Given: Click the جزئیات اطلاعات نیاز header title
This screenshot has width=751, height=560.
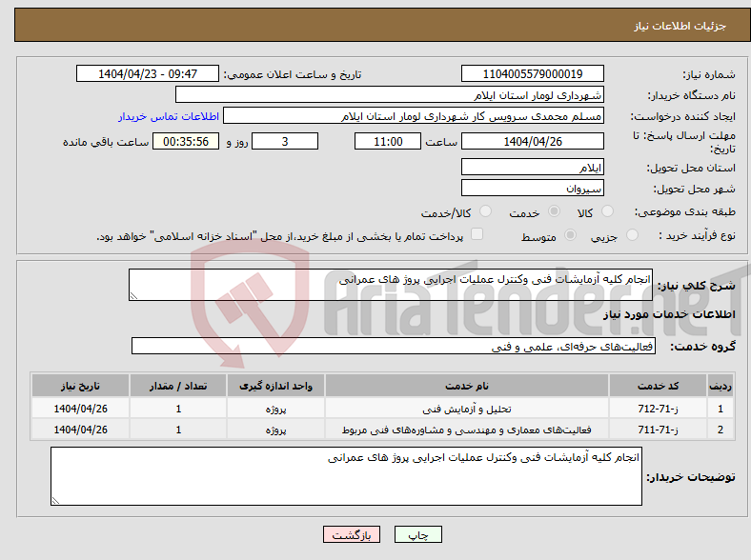Looking at the screenshot, I should 680,26.
